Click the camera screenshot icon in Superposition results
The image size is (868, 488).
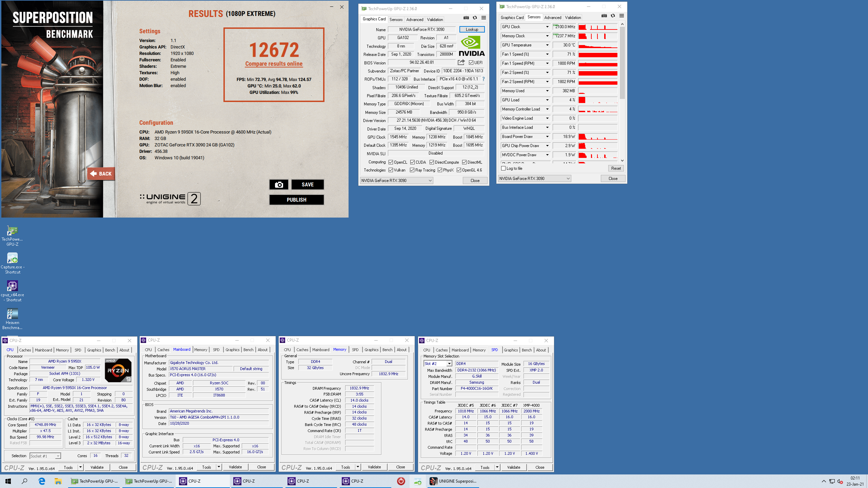pos(279,184)
